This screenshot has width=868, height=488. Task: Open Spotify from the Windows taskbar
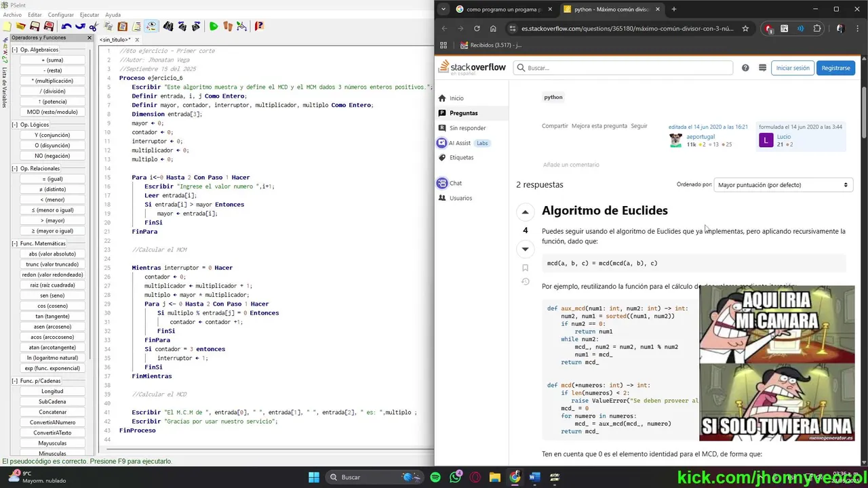click(x=435, y=477)
